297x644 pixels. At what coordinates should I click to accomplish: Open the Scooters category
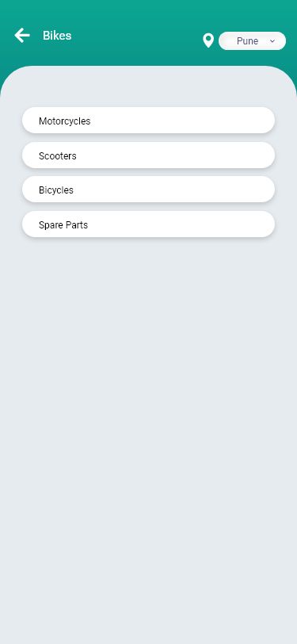(x=148, y=155)
